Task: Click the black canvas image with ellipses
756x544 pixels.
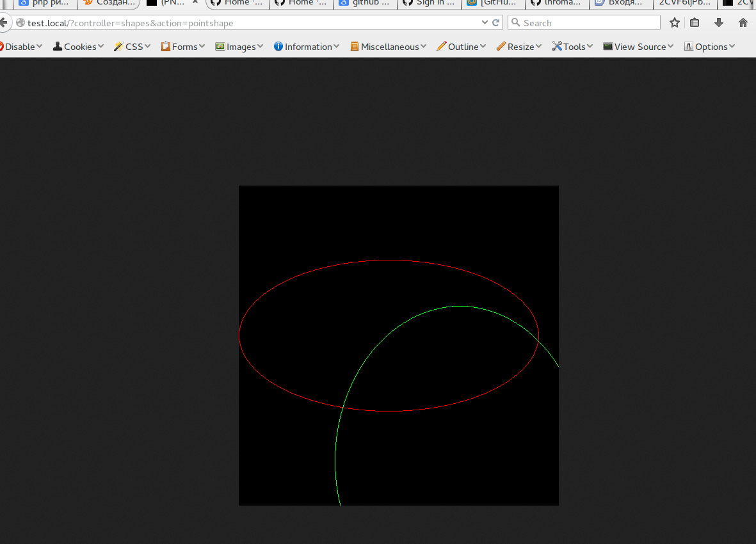Action: pyautogui.click(x=399, y=346)
